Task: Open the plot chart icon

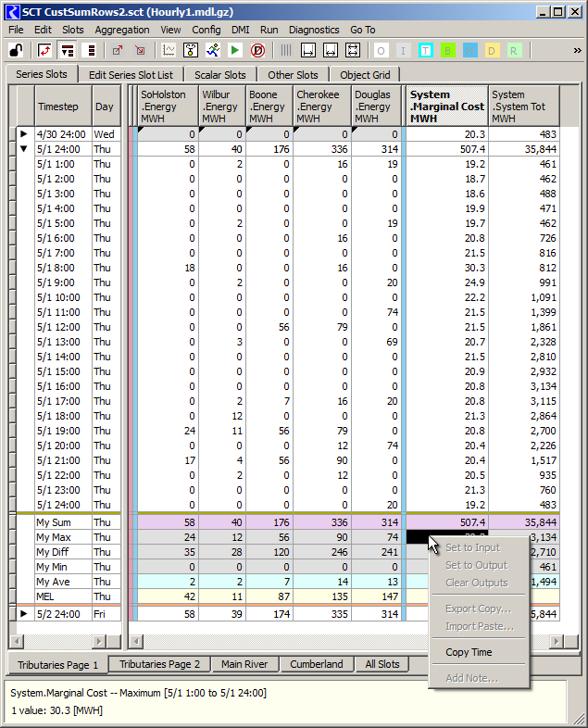Action: coord(169,50)
